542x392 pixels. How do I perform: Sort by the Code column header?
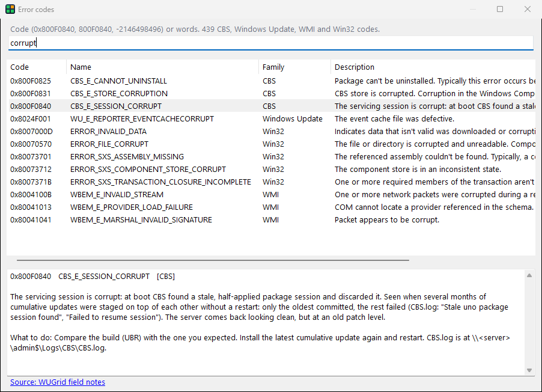tap(36, 67)
